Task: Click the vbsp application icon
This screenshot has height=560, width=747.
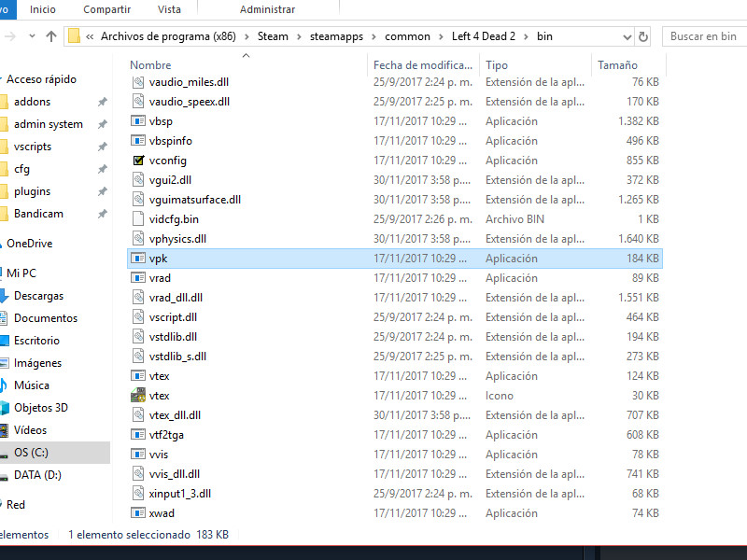Action: [x=138, y=121]
